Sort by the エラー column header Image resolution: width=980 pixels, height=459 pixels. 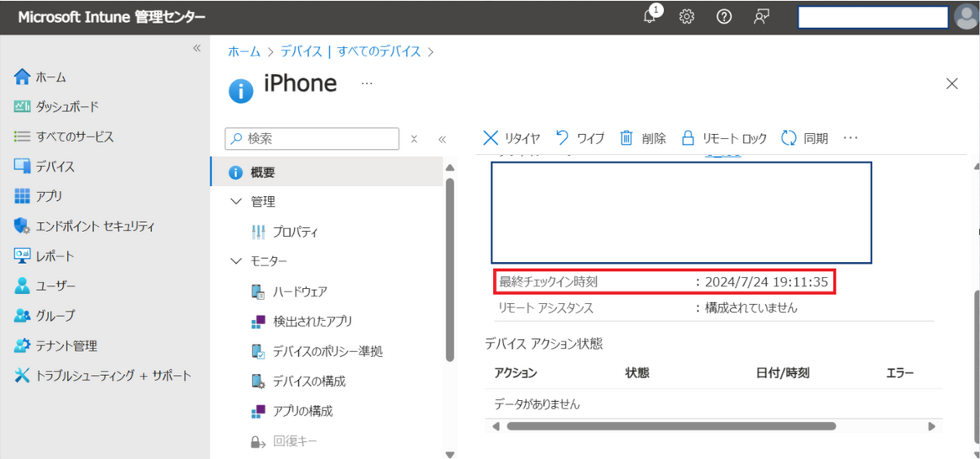point(899,373)
